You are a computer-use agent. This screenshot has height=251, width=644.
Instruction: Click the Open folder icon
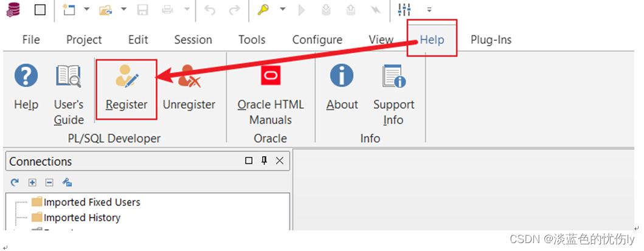tap(106, 10)
